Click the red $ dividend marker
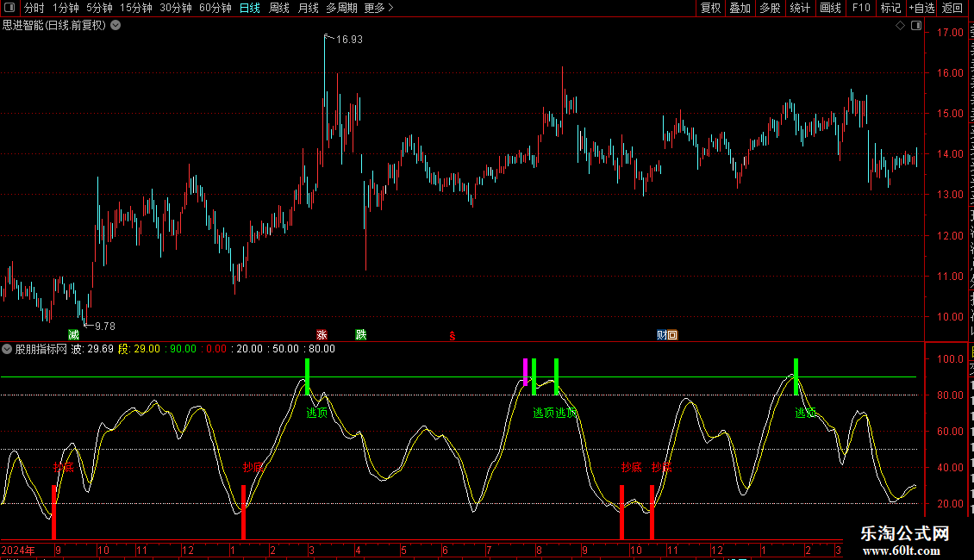This screenshot has width=974, height=560. point(453,336)
